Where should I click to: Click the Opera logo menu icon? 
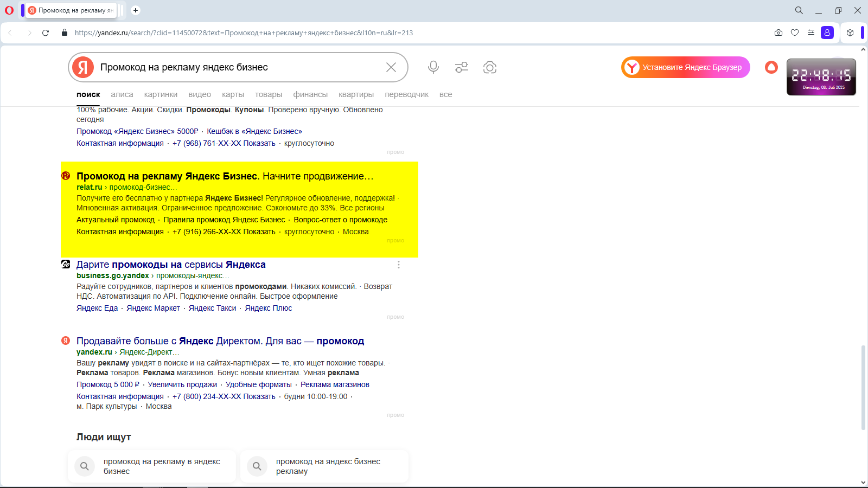(9, 10)
